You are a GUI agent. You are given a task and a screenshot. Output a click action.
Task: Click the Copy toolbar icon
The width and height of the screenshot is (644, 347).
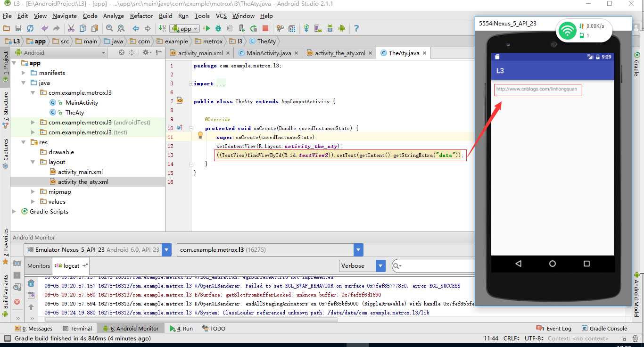tap(83, 28)
